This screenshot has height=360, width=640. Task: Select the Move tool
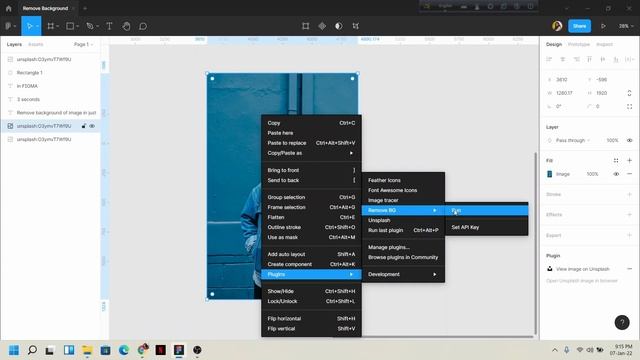[x=29, y=26]
